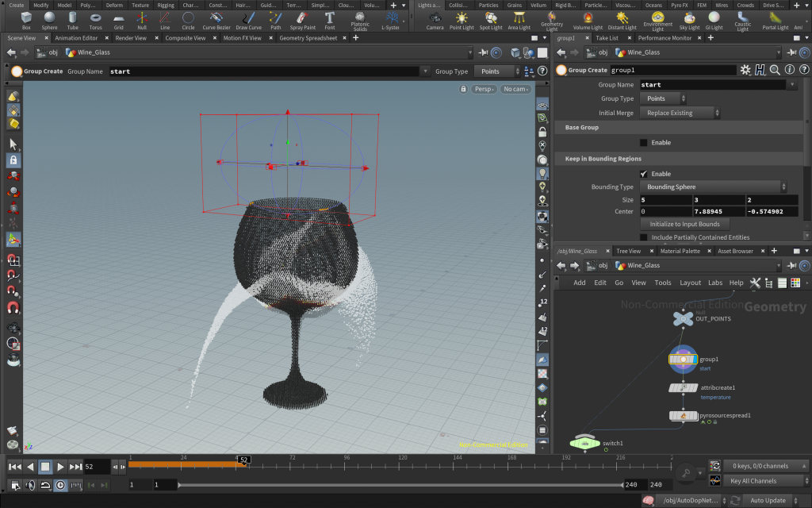Add a Portal Light
This screenshot has height=508, width=812.
click(776, 21)
